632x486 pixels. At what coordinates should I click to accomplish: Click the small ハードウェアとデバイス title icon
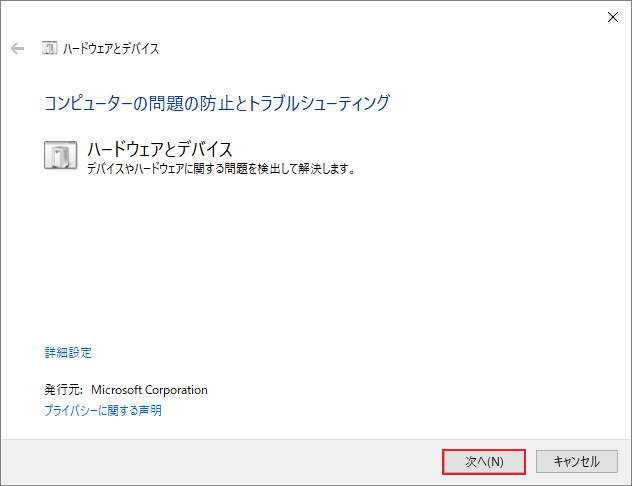(49, 48)
